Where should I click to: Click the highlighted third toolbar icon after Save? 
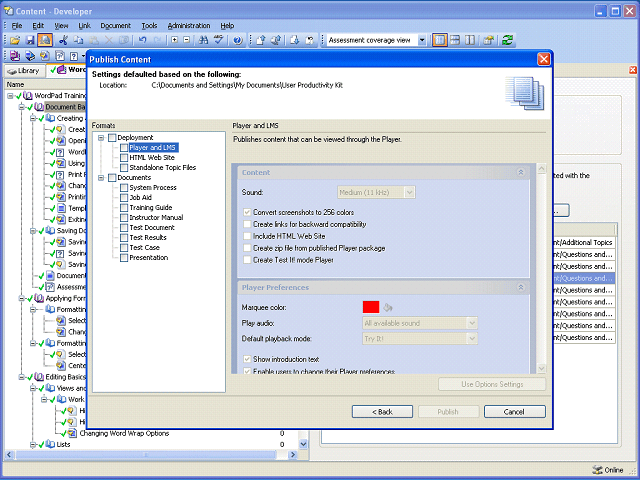[x=45, y=40]
